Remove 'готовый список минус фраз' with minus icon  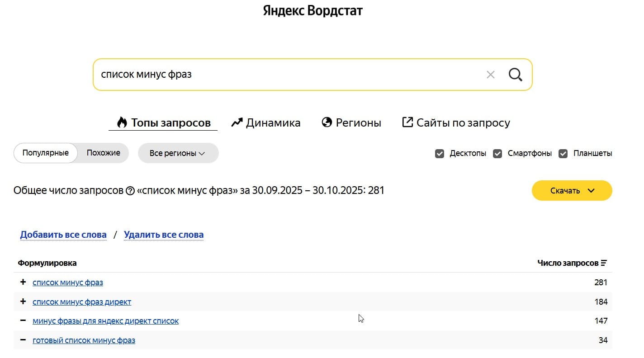click(x=24, y=340)
